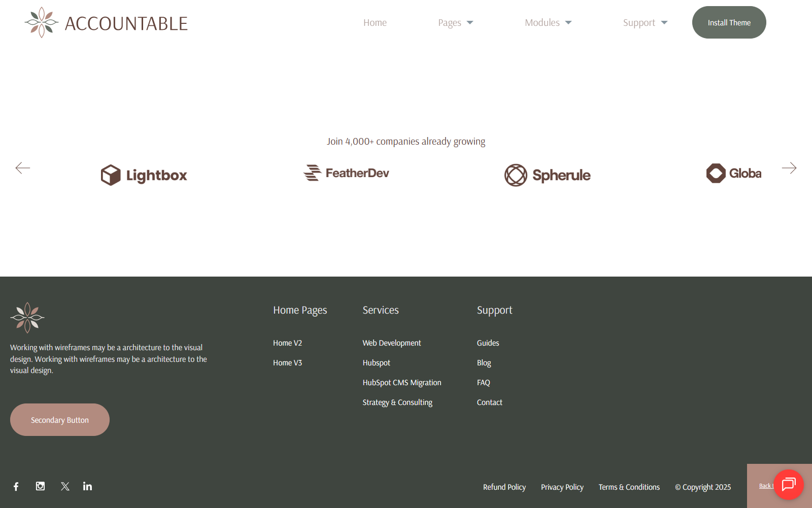Go to Home in navigation bar
The image size is (812, 508).
[x=375, y=23]
